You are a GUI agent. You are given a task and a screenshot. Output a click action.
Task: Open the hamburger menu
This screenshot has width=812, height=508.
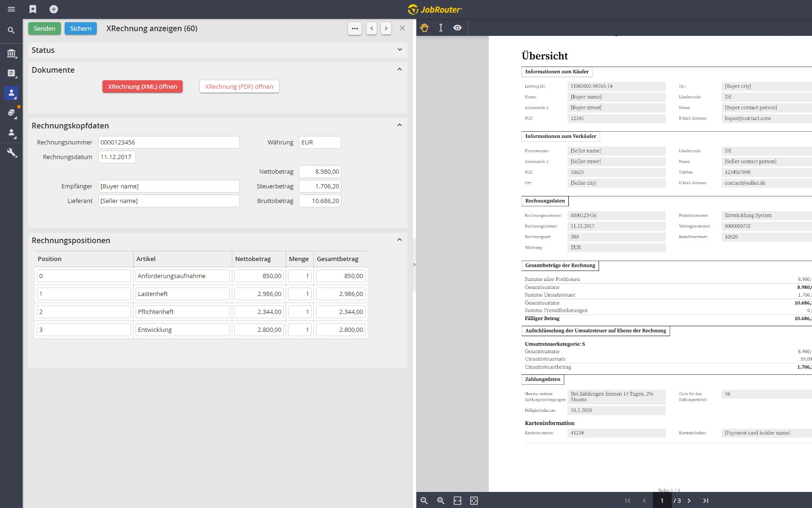[x=11, y=9]
